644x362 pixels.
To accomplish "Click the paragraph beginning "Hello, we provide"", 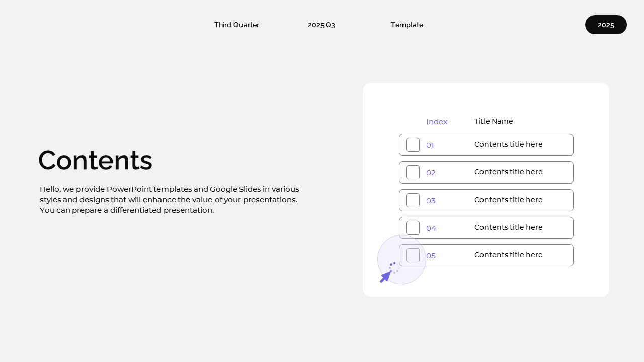I will tap(170, 200).
